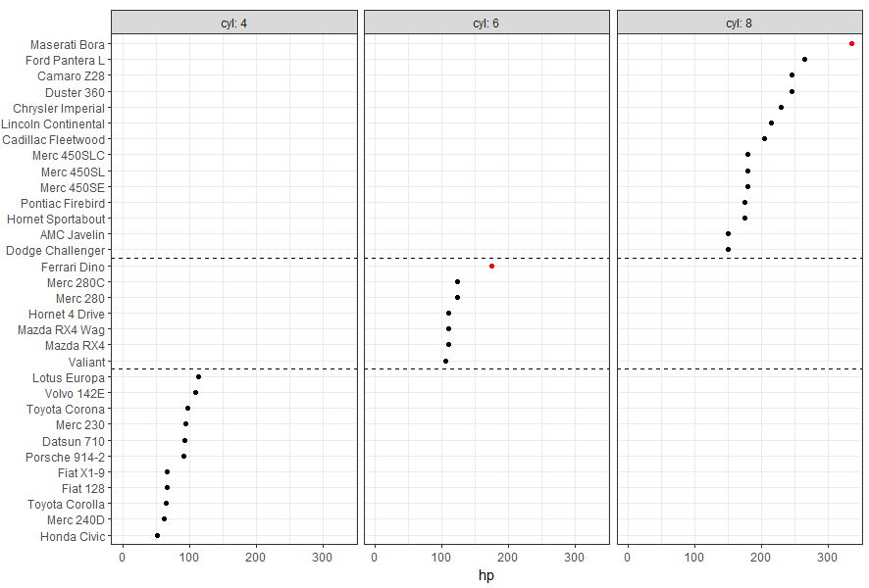Click the 100 tick in cyl: 4 panel

pos(189,557)
